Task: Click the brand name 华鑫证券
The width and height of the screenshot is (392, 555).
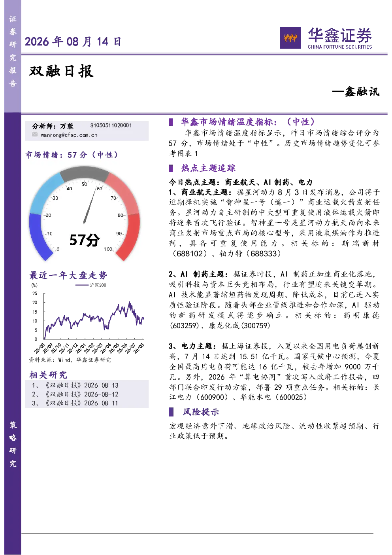Action: tap(340, 35)
